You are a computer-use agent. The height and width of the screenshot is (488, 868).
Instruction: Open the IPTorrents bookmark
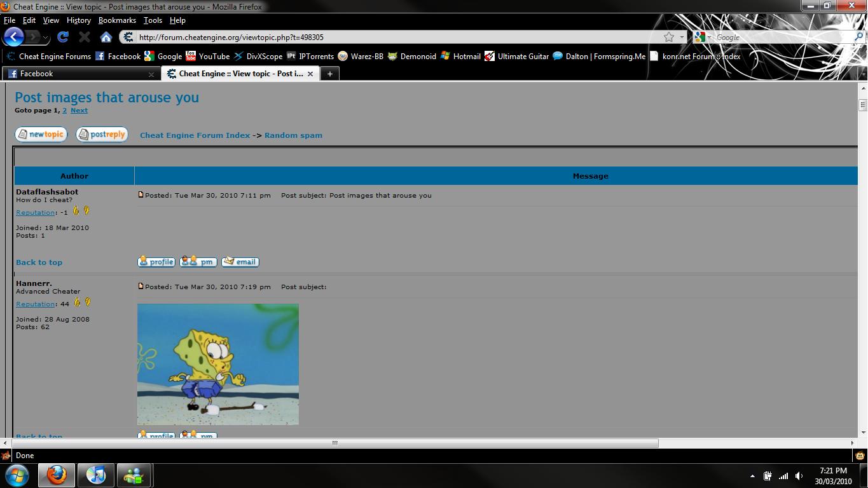click(310, 57)
